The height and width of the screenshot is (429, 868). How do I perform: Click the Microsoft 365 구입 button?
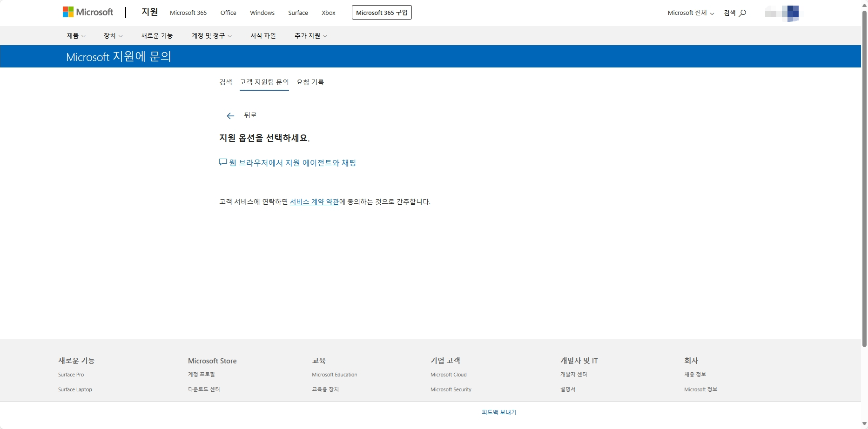[382, 13]
